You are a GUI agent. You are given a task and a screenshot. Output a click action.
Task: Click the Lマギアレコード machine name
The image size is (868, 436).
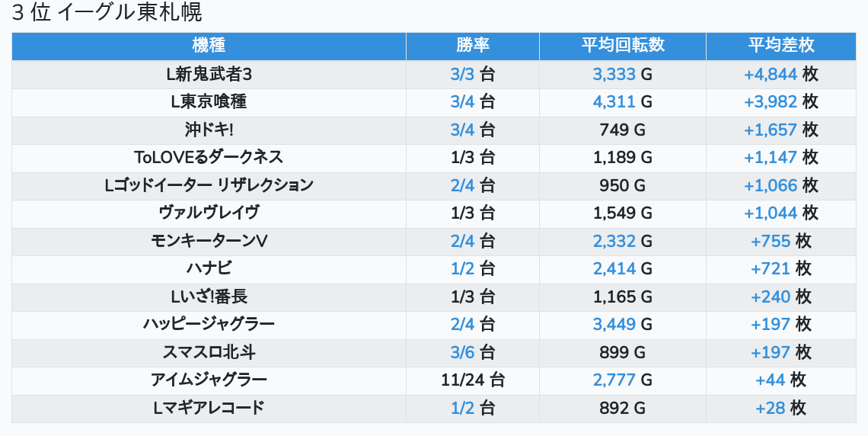pos(209,408)
